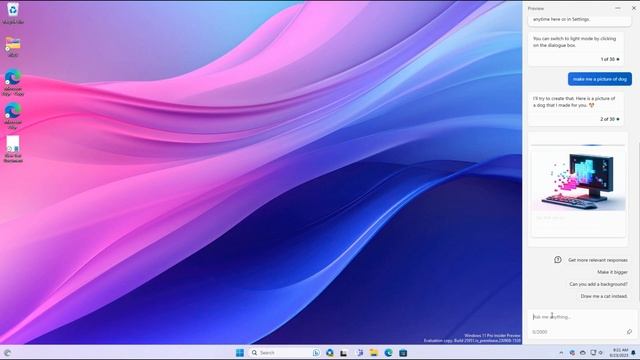Open the clock and date flyout
The height and width of the screenshot is (360, 640).
(619, 353)
